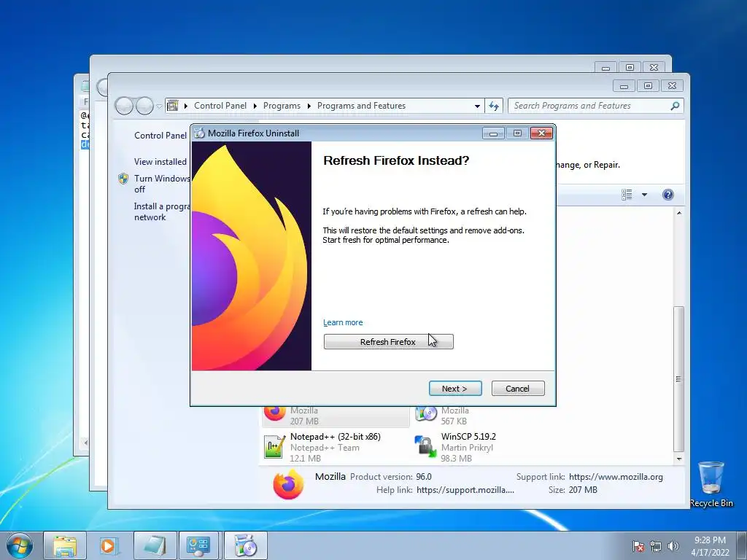The width and height of the screenshot is (747, 560).
Task: Expand the address bar history dropdown
Action: point(477,106)
